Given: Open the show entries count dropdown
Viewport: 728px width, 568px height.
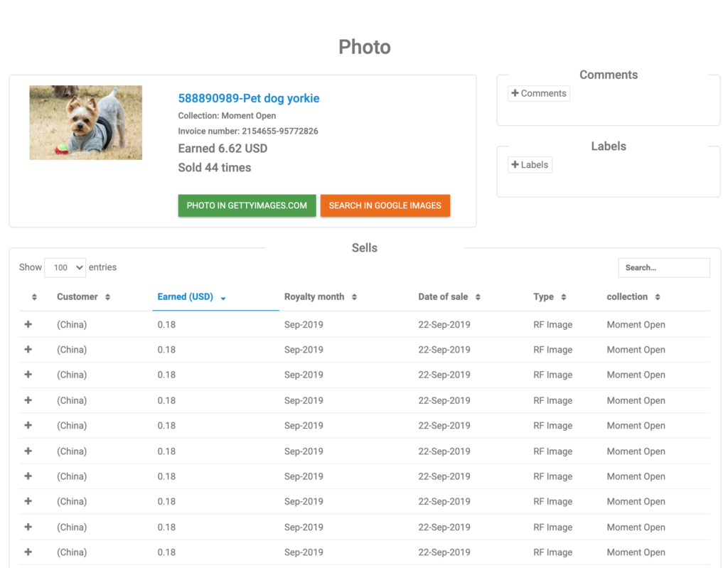Looking at the screenshot, I should click(65, 267).
